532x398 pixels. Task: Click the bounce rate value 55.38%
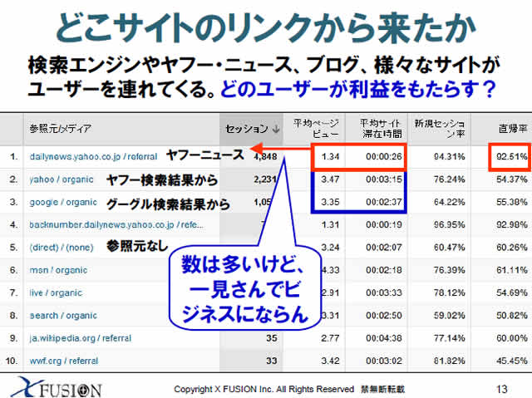pos(512,202)
